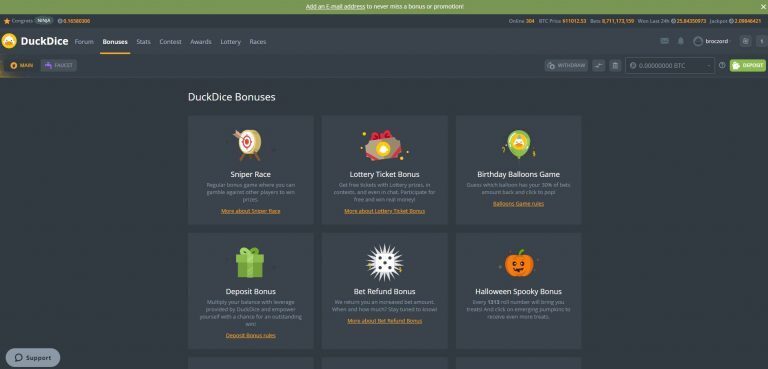Click the vault icon next to balance
Viewport: 768px width, 369px height.
615,66
